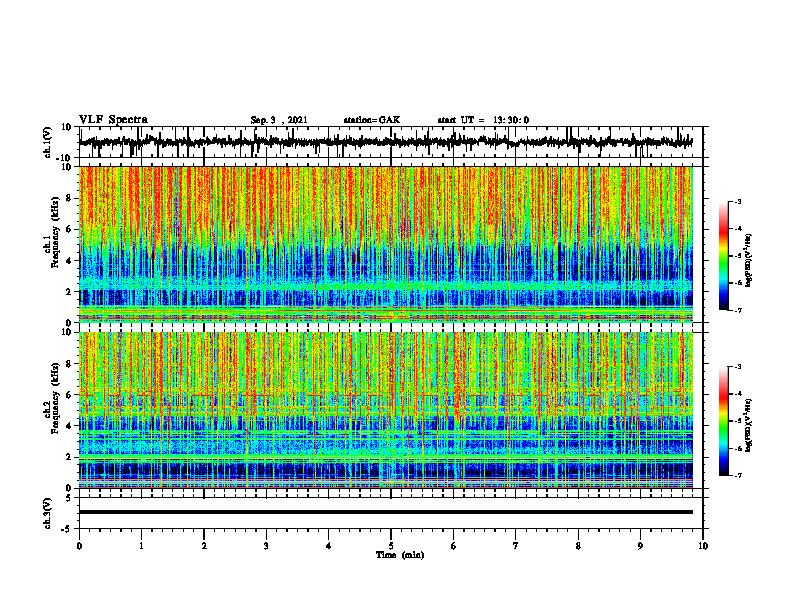The height and width of the screenshot is (612, 792).
Task: Click the "station=GAK" header label
Action: [x=372, y=120]
